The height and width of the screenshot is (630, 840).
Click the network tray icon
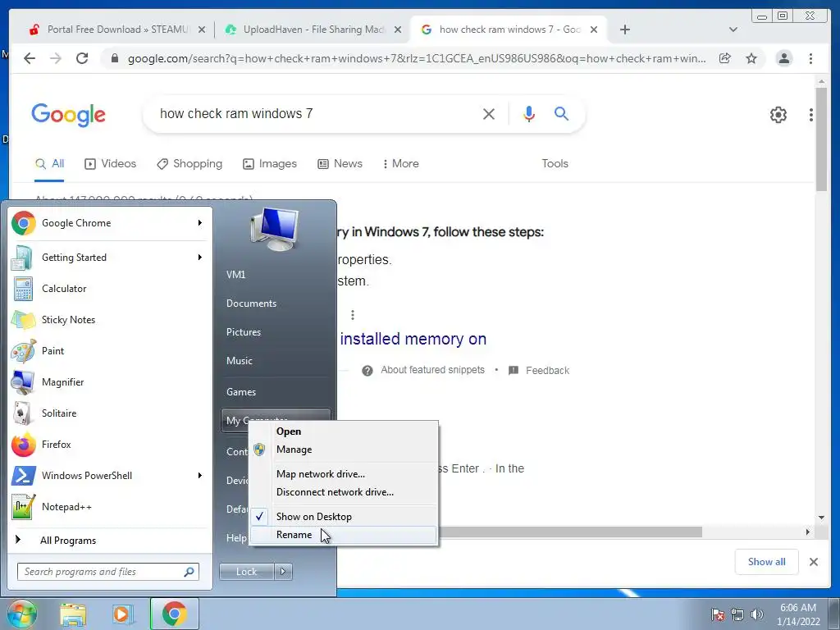point(737,614)
